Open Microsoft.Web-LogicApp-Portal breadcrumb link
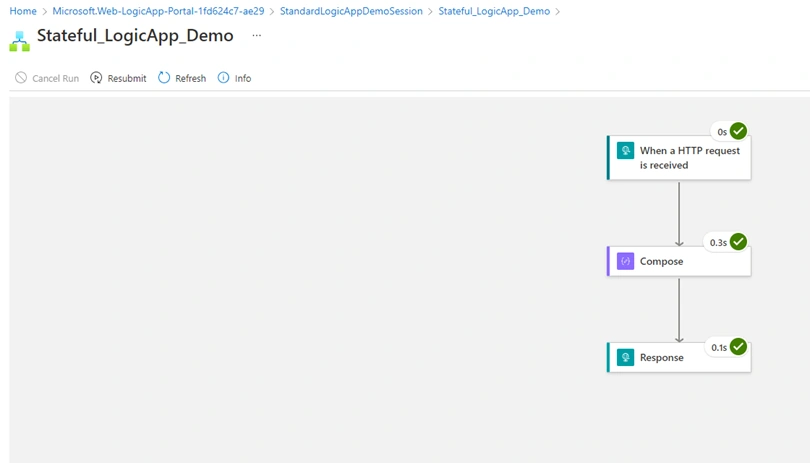This screenshot has height=463, width=810. (x=158, y=11)
